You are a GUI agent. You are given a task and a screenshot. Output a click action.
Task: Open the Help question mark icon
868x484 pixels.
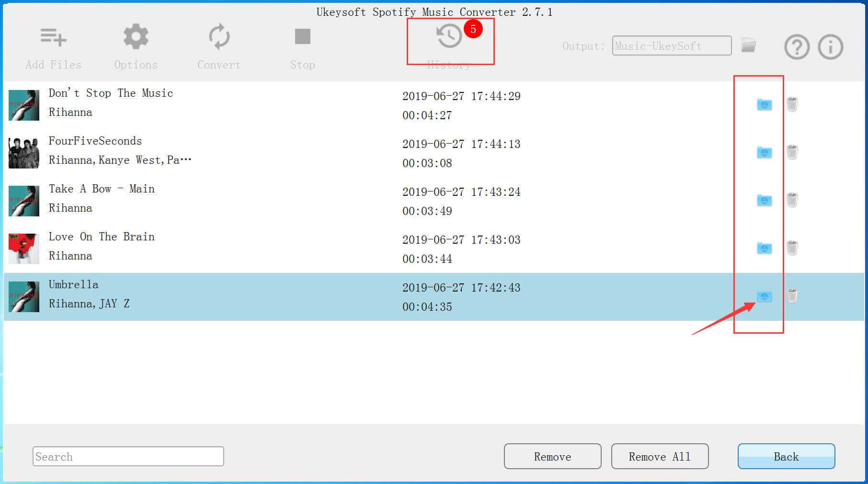point(797,47)
